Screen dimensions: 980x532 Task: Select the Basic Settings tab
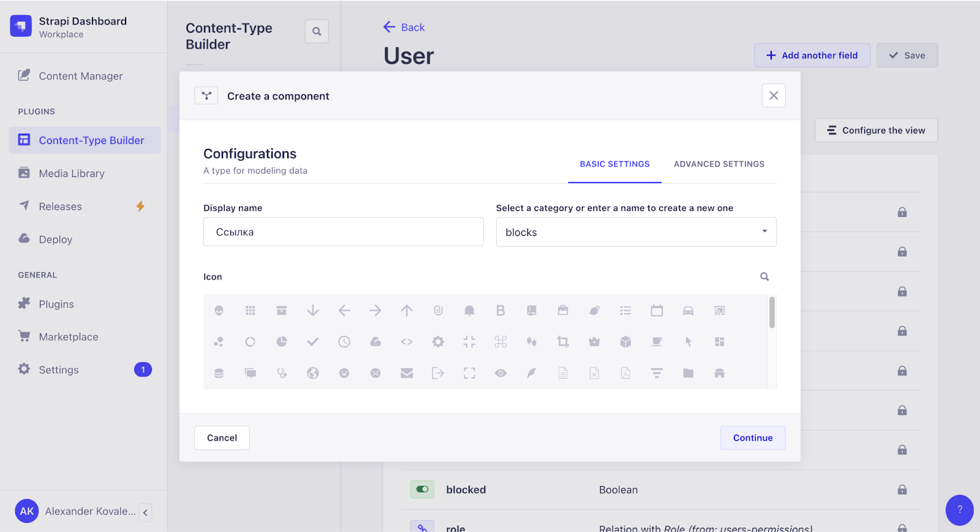click(x=614, y=164)
